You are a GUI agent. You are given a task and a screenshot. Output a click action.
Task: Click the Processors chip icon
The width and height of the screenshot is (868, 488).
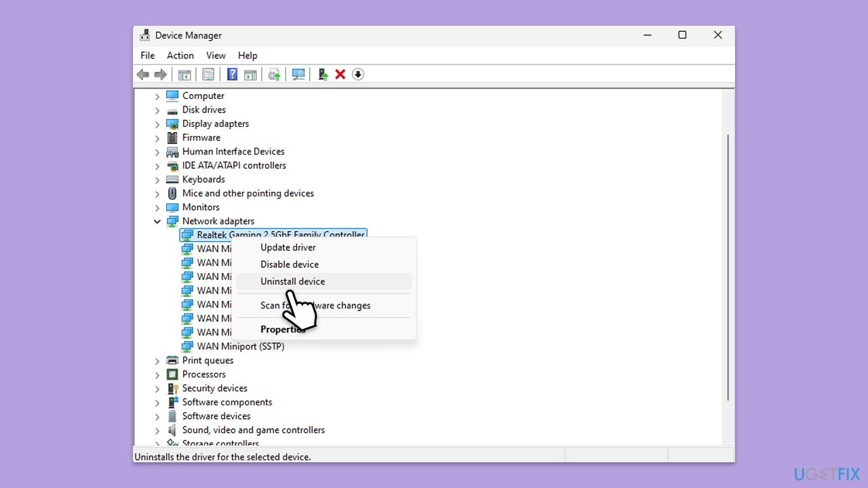pos(172,374)
